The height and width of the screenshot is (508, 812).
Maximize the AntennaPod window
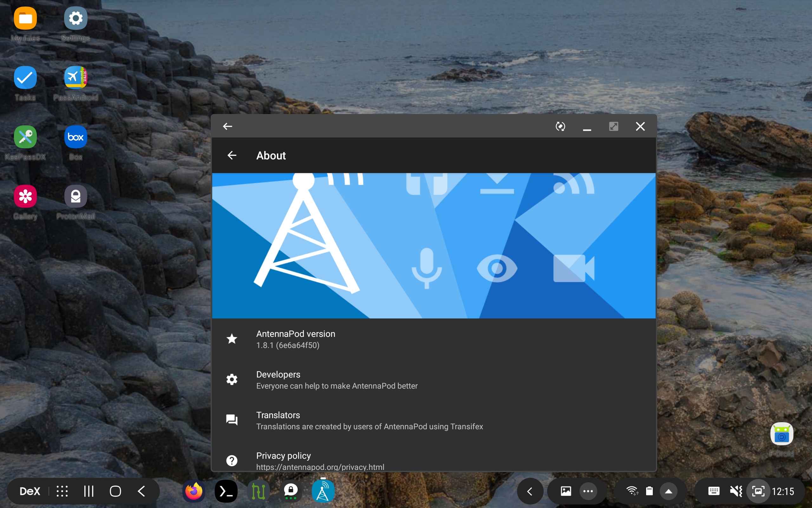tap(614, 126)
